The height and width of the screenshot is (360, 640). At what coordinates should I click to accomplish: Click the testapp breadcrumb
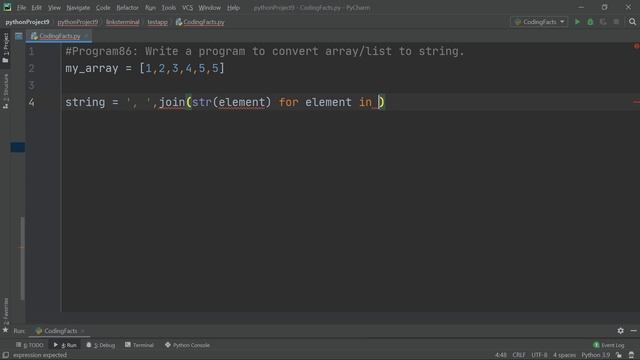click(x=158, y=22)
